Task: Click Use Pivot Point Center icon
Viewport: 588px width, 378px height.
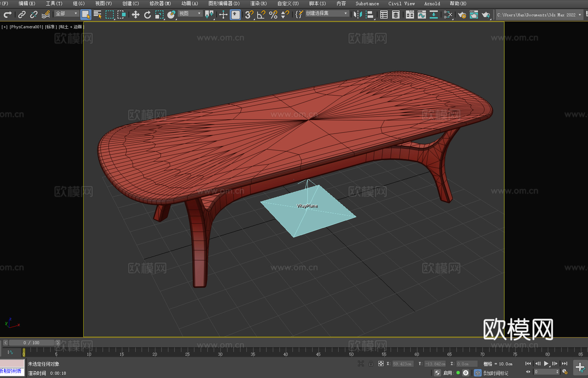Action: tap(209, 14)
